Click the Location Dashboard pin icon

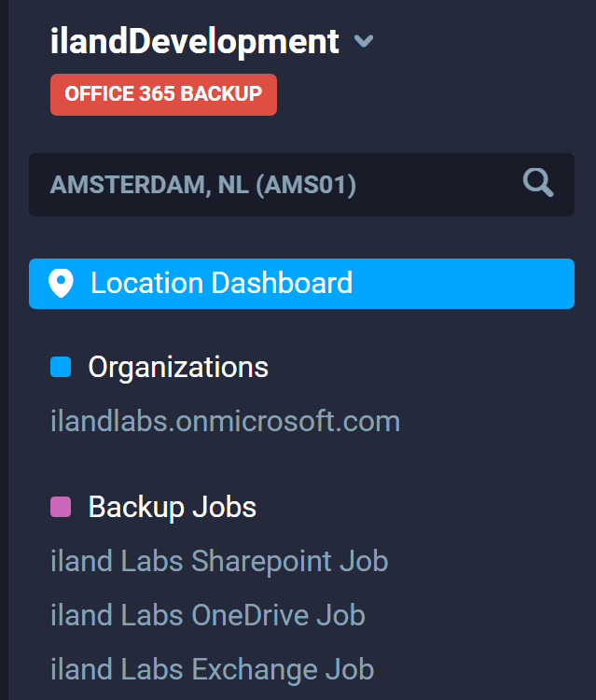point(62,284)
